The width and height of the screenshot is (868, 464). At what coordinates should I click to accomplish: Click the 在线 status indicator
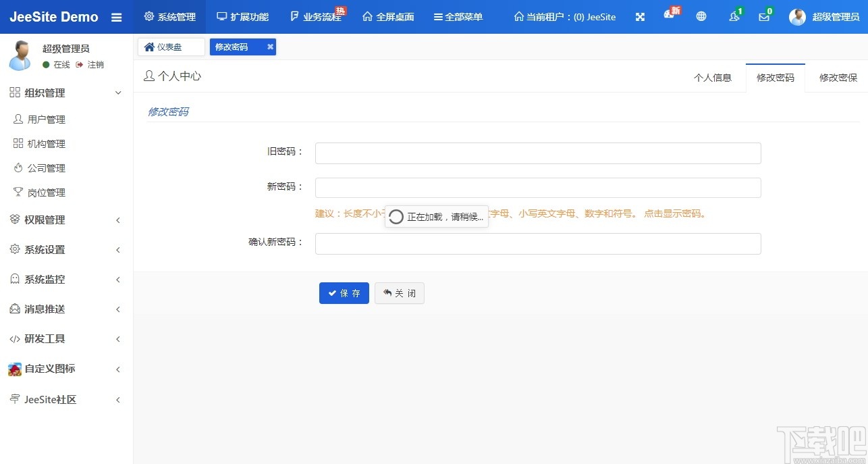[x=61, y=64]
